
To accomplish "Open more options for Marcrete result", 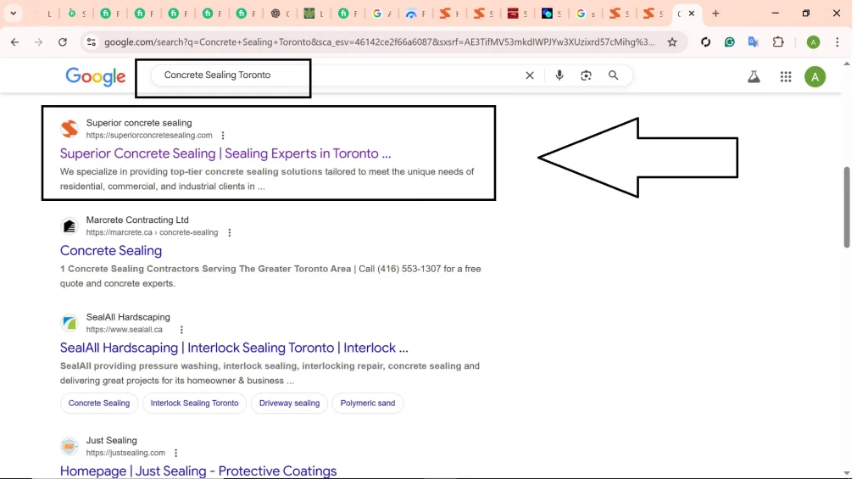I will [229, 232].
